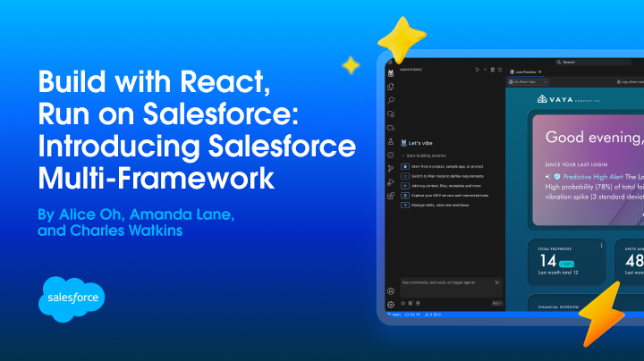Screen dimensions: 644x361
Task: Open the Agentforce panel in activity bar
Action: click(x=391, y=71)
